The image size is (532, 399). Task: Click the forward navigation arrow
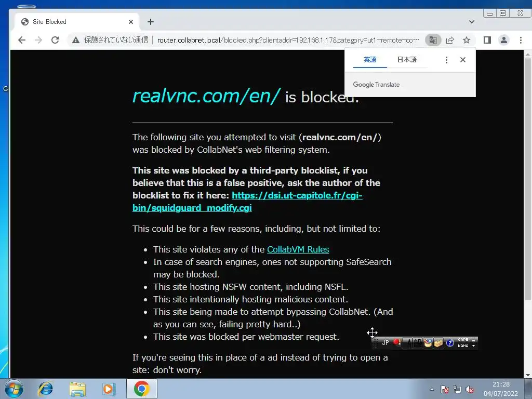click(38, 40)
